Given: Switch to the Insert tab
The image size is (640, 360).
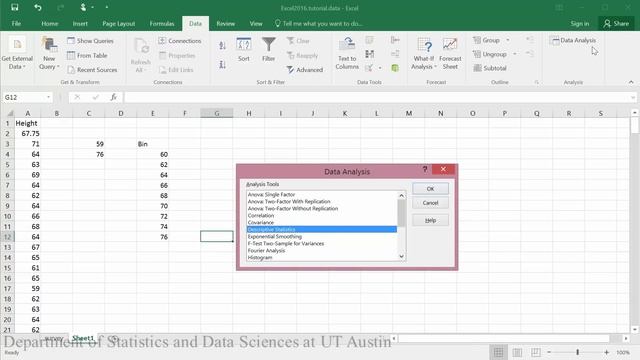Looking at the screenshot, I should coord(80,24).
